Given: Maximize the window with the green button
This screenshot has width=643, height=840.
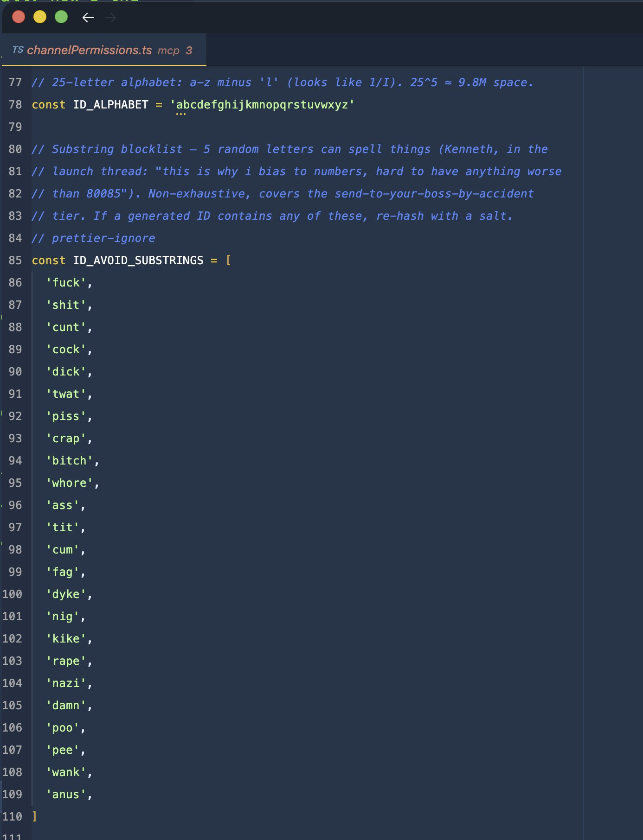Looking at the screenshot, I should [61, 17].
